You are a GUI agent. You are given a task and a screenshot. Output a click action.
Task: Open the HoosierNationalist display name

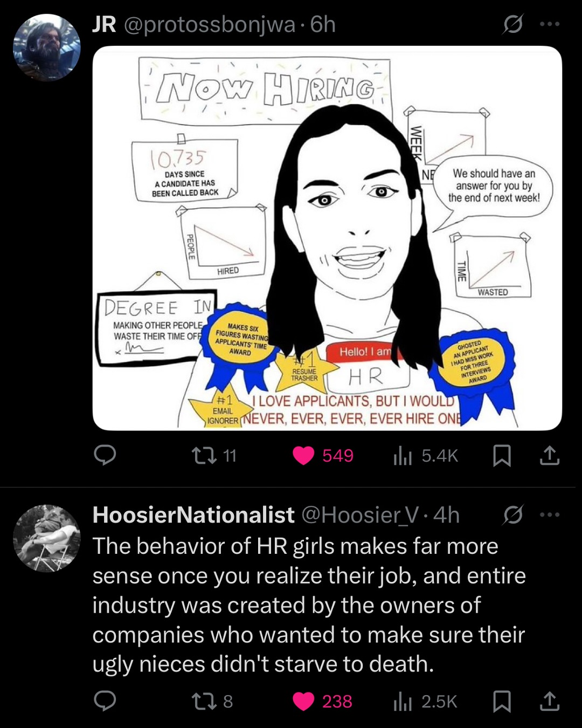(193, 515)
